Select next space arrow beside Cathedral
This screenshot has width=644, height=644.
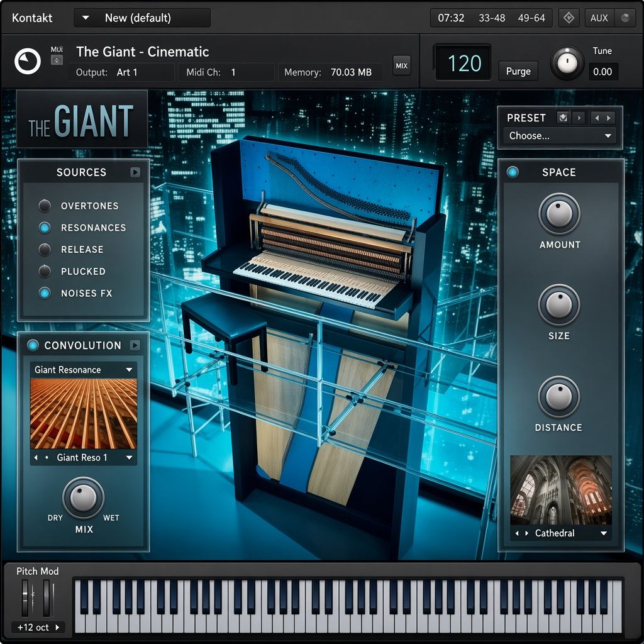526,533
